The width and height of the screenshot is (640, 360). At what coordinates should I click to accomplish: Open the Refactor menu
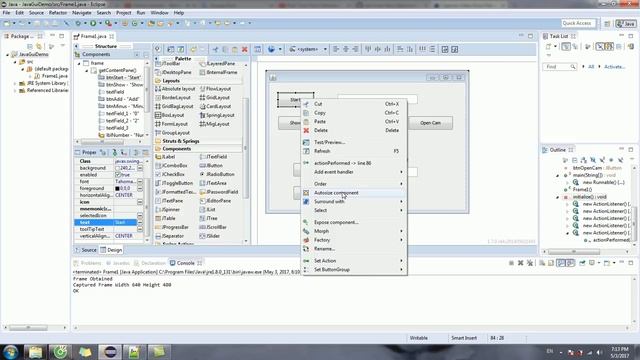[x=58, y=13]
